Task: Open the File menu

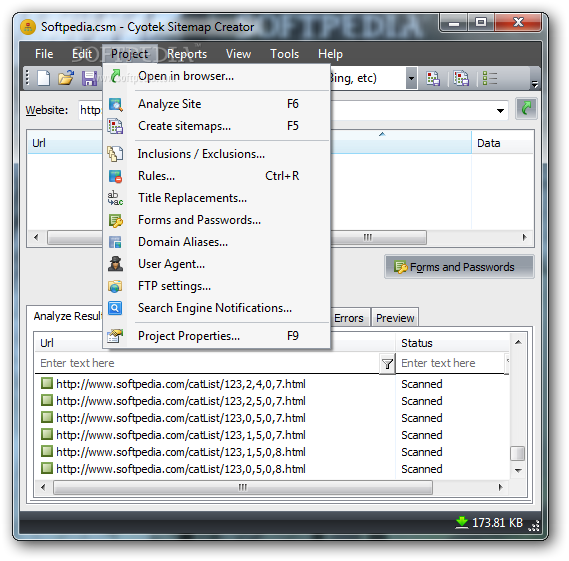Action: (x=44, y=54)
